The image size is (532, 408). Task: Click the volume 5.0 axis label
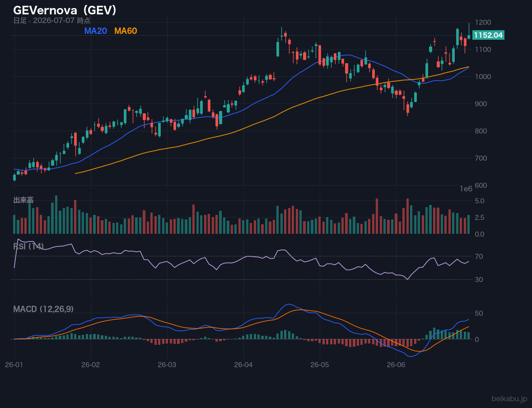480,201
